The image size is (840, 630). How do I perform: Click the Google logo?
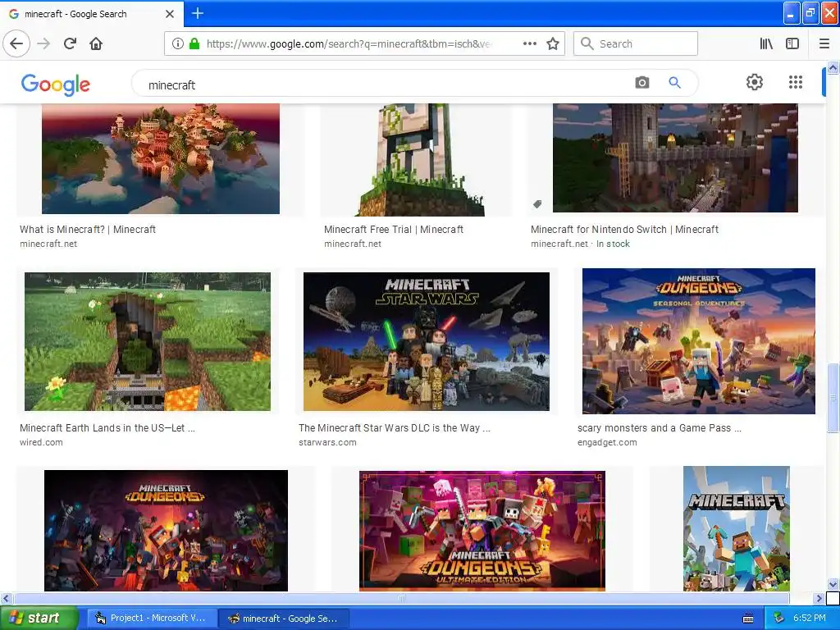(56, 84)
